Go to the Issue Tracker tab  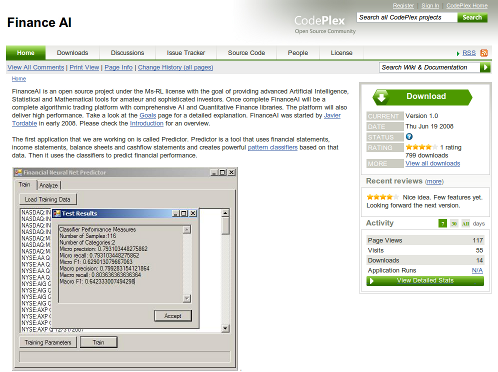186,53
